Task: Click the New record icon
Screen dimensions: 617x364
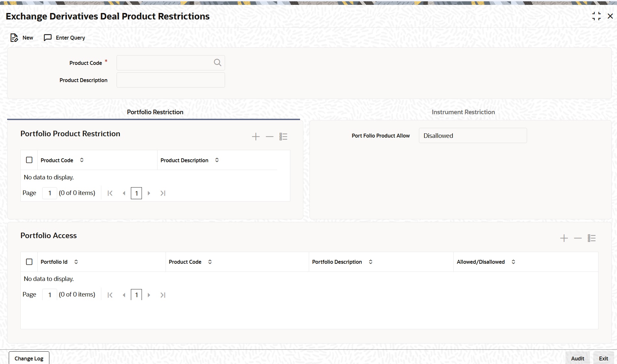Action: [x=14, y=38]
